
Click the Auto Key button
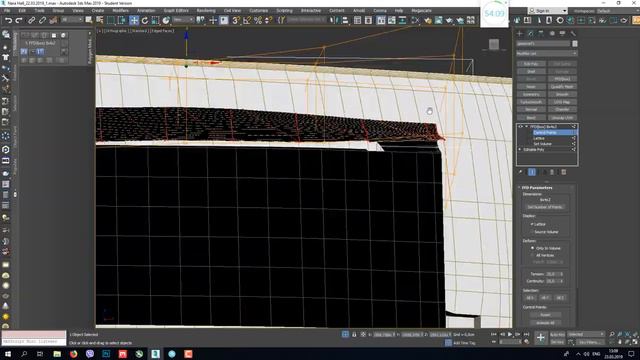point(557,334)
